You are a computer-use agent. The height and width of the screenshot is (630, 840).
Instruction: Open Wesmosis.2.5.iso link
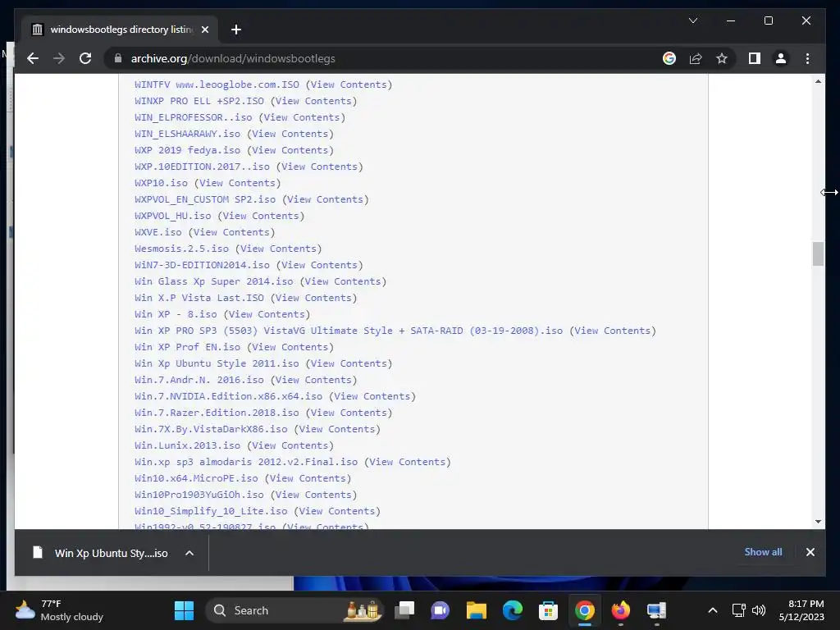pos(181,249)
